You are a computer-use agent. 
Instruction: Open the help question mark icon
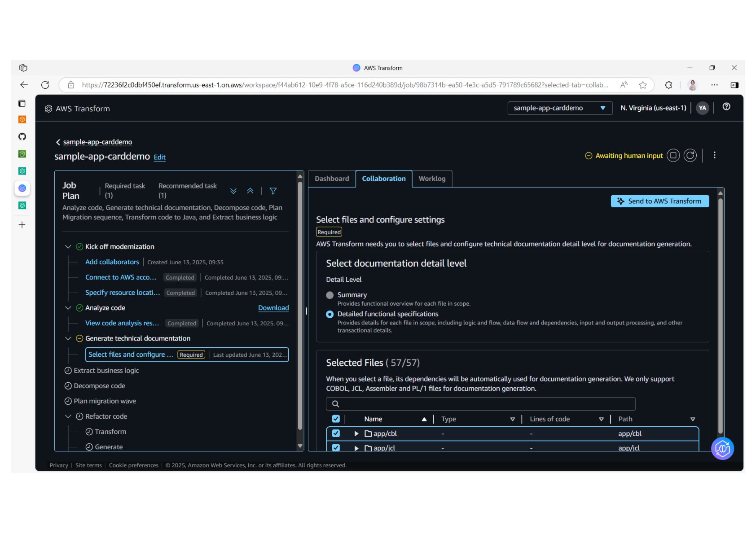[x=726, y=107]
